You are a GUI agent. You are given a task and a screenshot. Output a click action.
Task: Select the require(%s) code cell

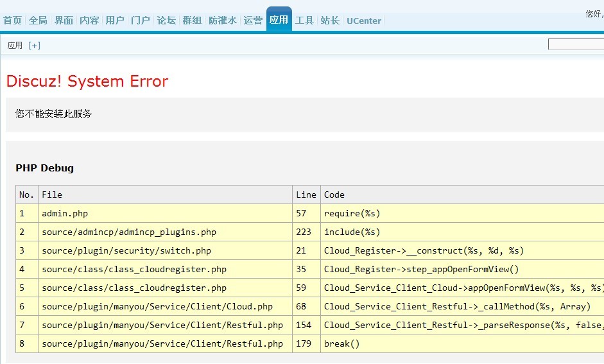(462, 213)
